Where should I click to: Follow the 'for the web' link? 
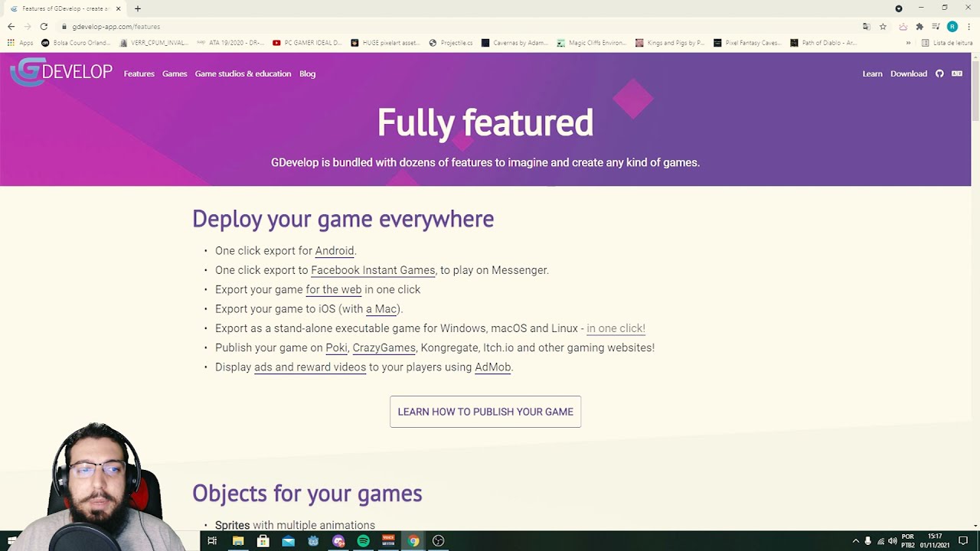tap(334, 290)
